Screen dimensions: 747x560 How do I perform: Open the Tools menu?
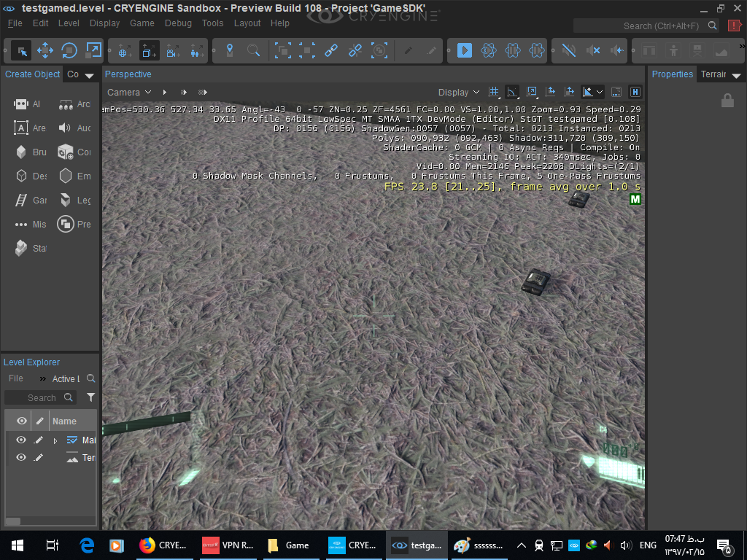212,23
